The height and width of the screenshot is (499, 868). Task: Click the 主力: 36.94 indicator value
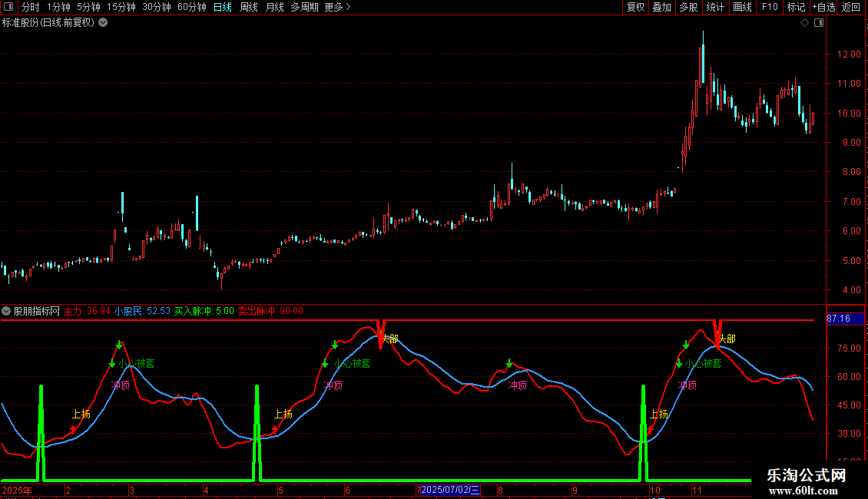click(x=87, y=311)
